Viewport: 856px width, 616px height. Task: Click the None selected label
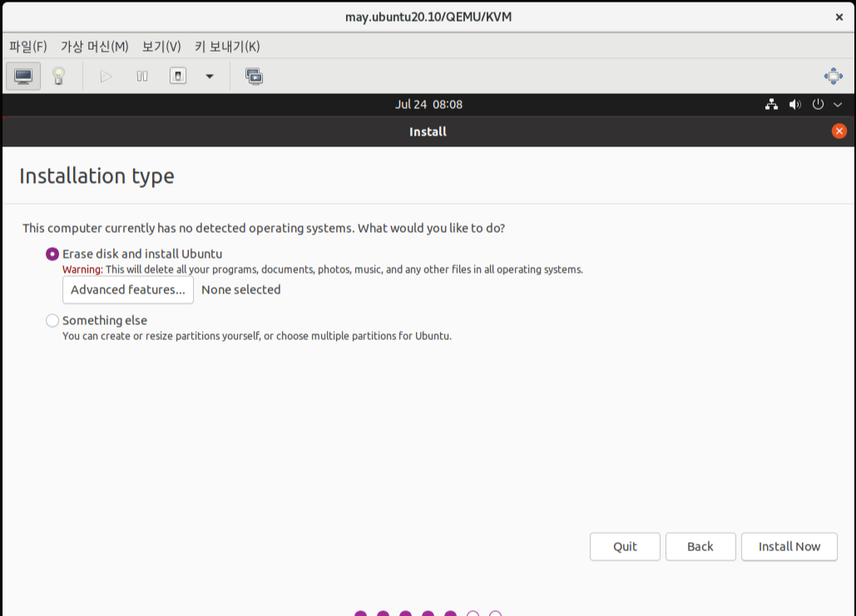[240, 290]
